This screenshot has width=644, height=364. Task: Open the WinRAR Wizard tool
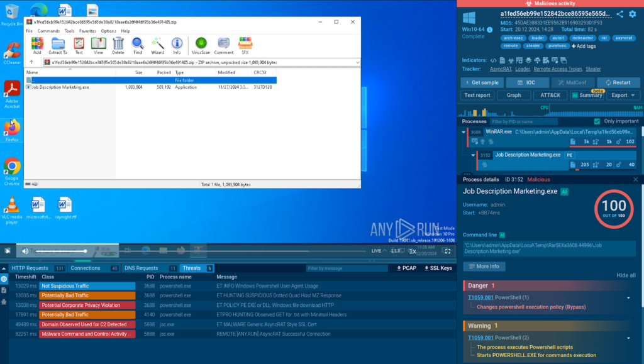pos(157,45)
